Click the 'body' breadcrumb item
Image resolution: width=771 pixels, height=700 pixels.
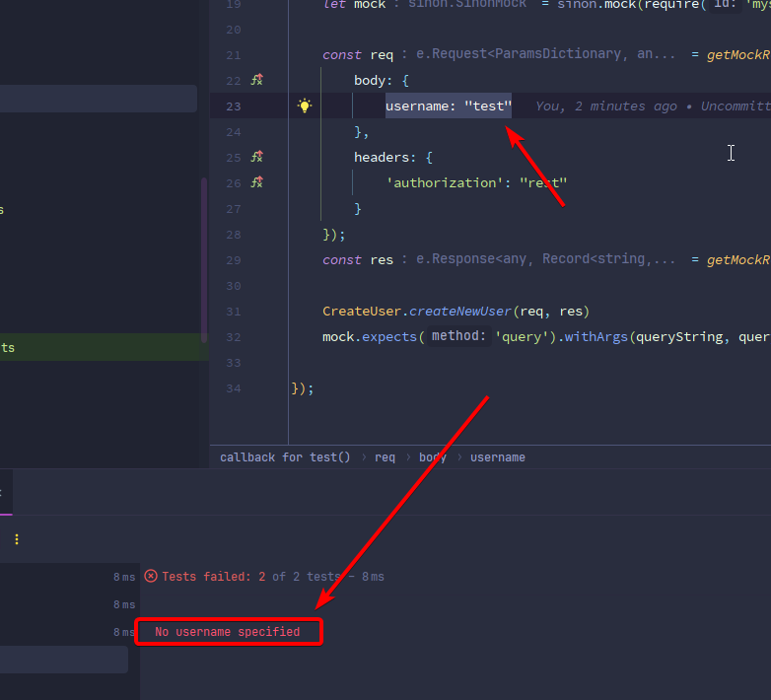(432, 457)
